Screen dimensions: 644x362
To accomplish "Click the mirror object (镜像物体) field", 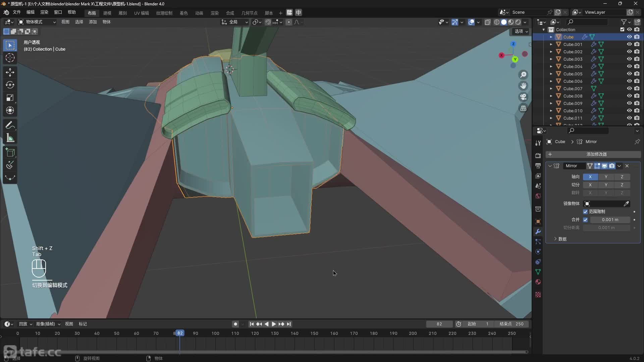I will click(x=607, y=204).
